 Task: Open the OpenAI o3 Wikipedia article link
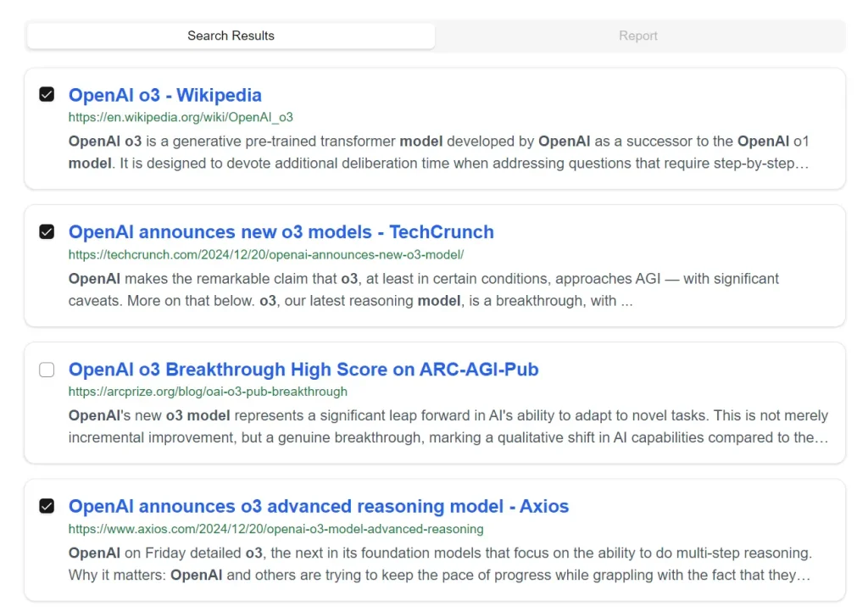tap(164, 95)
